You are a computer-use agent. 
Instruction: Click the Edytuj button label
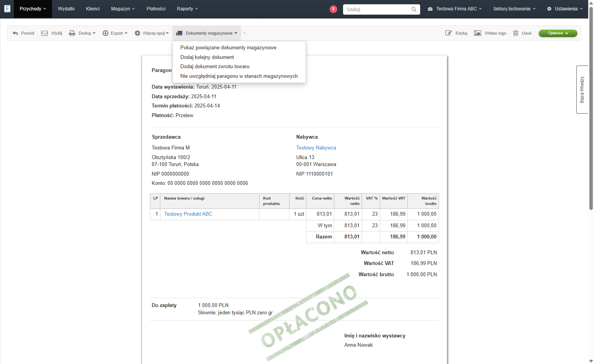[x=461, y=34]
